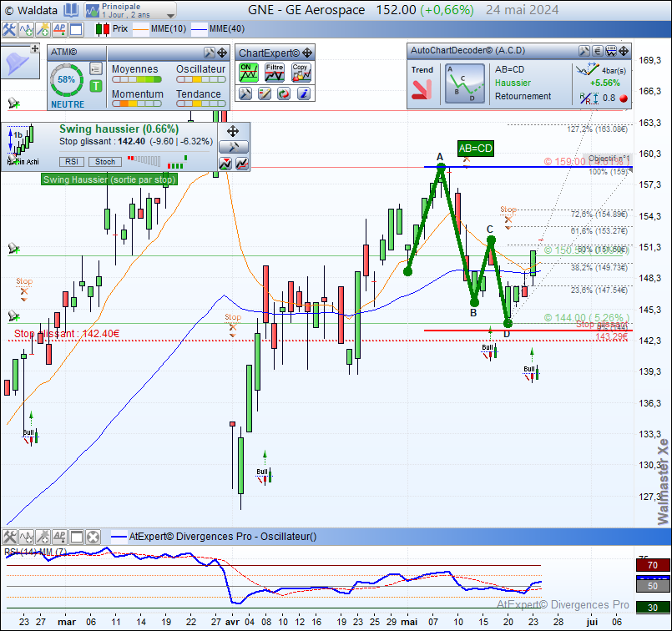
Task: Click the Tendance indicator bar
Action: tap(201, 103)
